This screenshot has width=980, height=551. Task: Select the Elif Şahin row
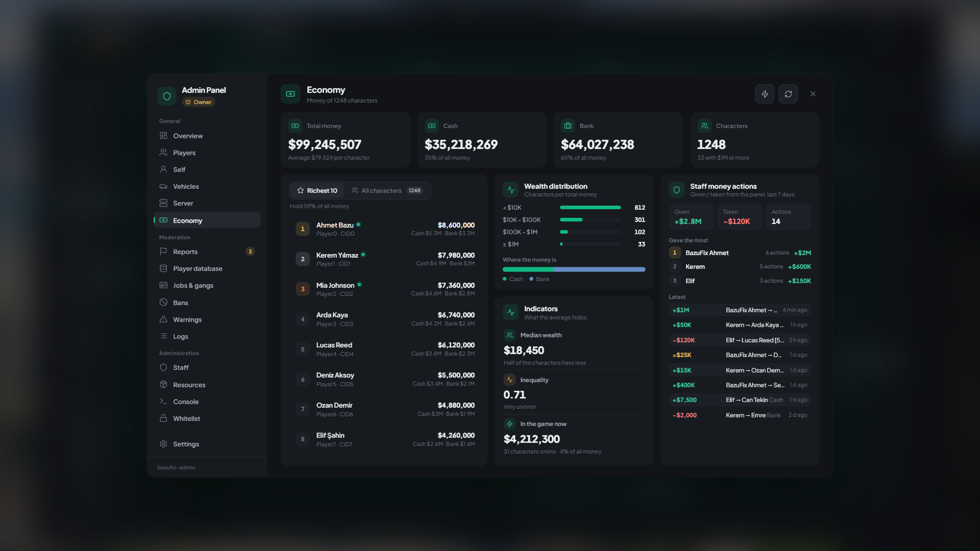pyautogui.click(x=385, y=440)
